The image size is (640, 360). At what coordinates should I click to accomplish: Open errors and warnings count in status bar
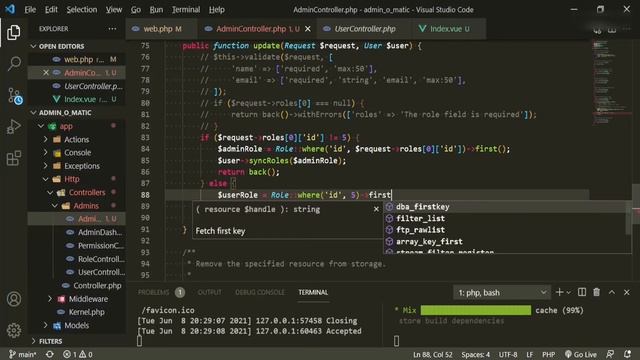tap(78, 354)
